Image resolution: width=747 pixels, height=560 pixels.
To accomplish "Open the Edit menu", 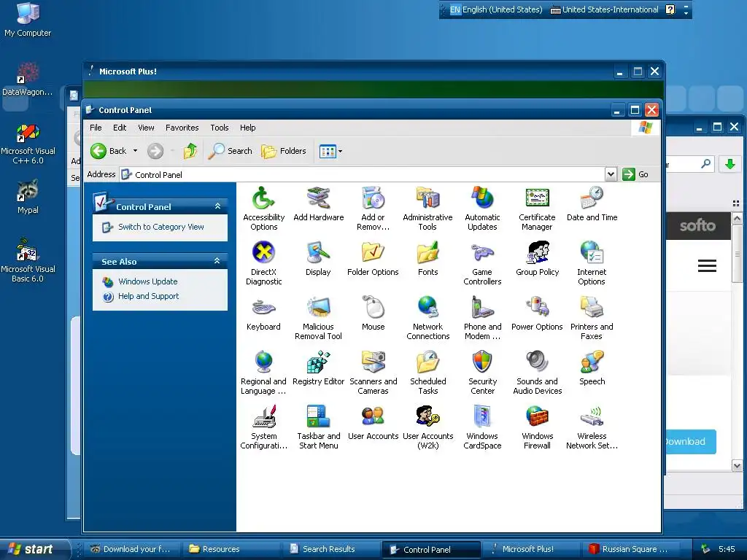I will pos(120,128).
